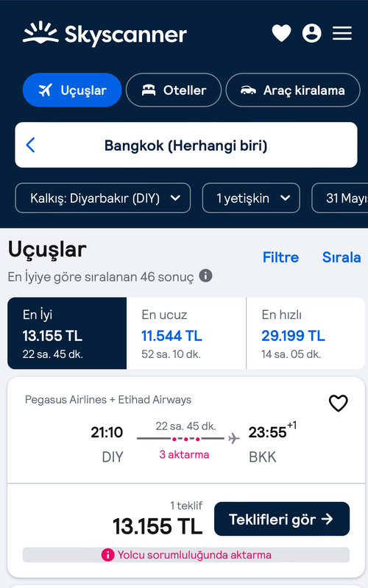Switch to Araç kiralama tab

point(293,90)
